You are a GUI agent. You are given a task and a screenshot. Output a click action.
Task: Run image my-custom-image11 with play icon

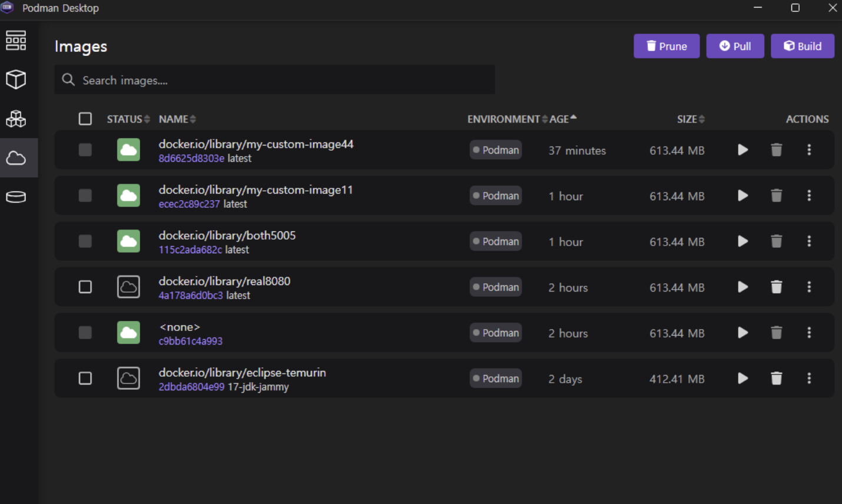[x=743, y=195]
